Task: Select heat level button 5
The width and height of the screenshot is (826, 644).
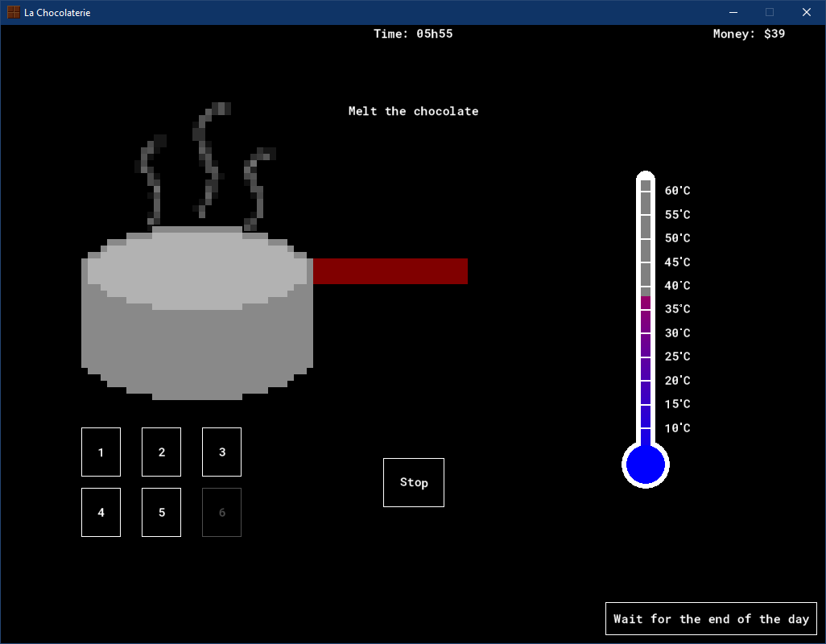Action: [161, 512]
